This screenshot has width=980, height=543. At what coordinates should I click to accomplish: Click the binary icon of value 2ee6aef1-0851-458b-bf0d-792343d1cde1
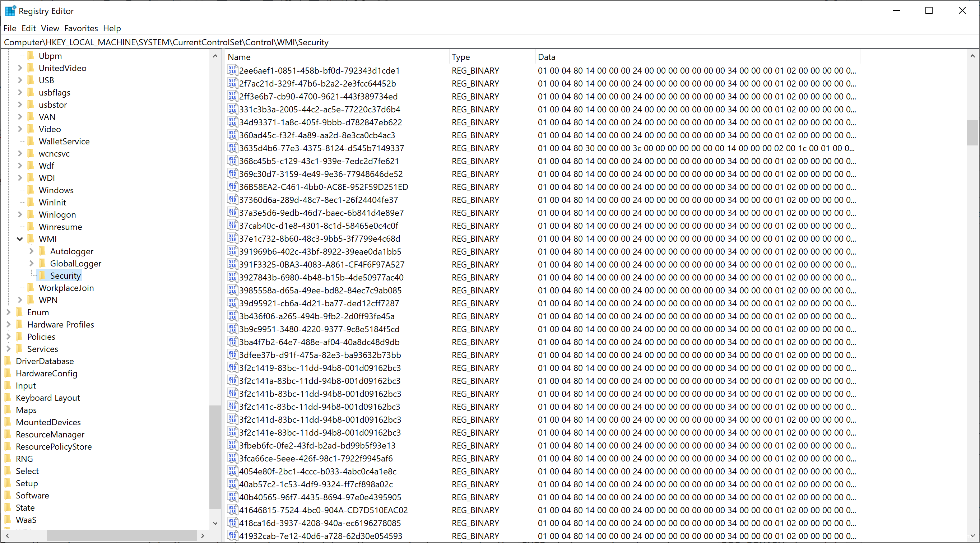pyautogui.click(x=232, y=70)
